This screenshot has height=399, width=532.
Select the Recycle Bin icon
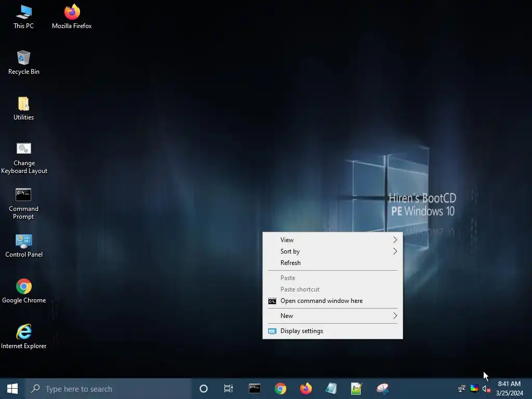(23, 63)
